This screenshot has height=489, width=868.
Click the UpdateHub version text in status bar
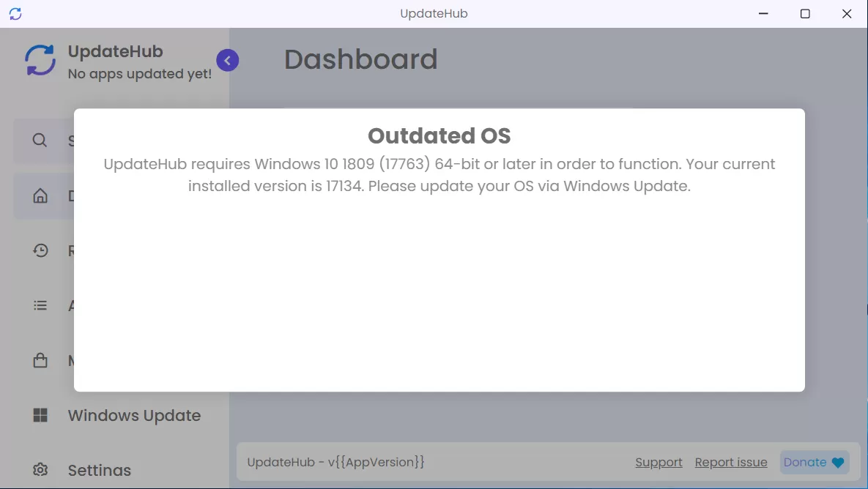(335, 462)
